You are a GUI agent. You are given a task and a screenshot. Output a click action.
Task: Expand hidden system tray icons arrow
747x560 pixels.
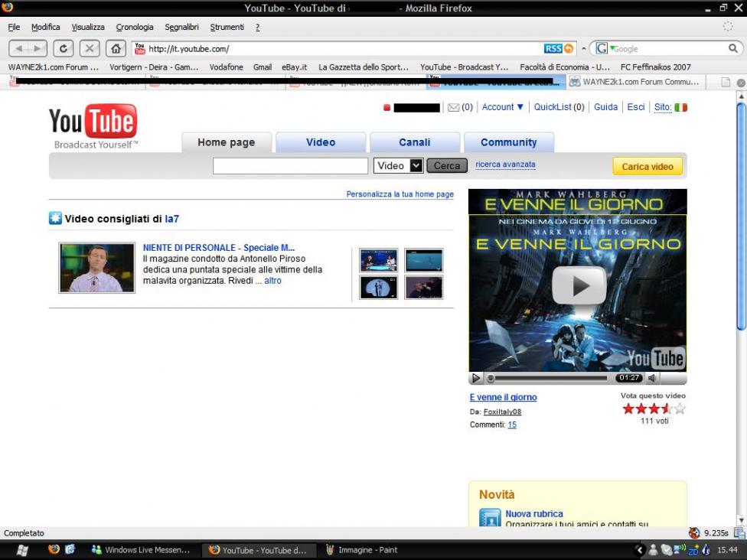[x=640, y=550]
